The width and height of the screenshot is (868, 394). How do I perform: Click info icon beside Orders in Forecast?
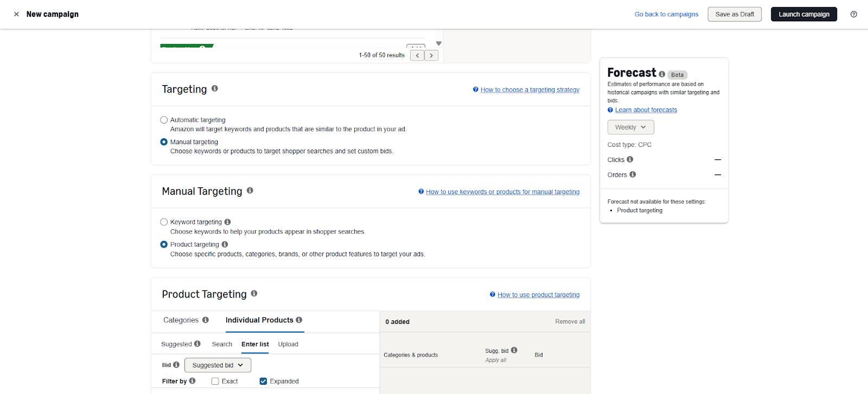point(633,175)
